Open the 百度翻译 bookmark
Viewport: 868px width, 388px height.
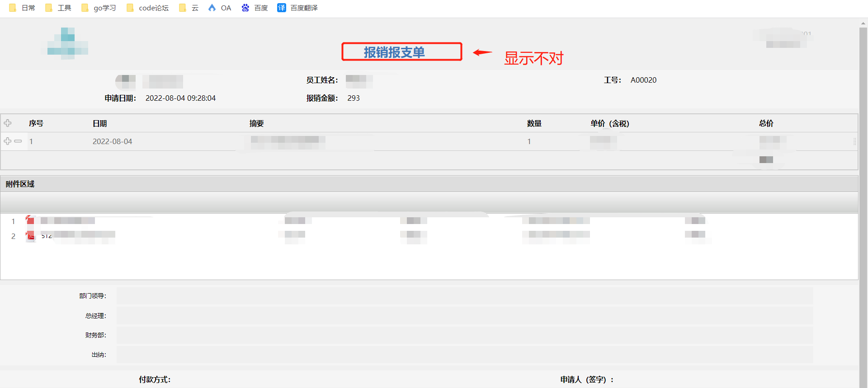pos(297,8)
